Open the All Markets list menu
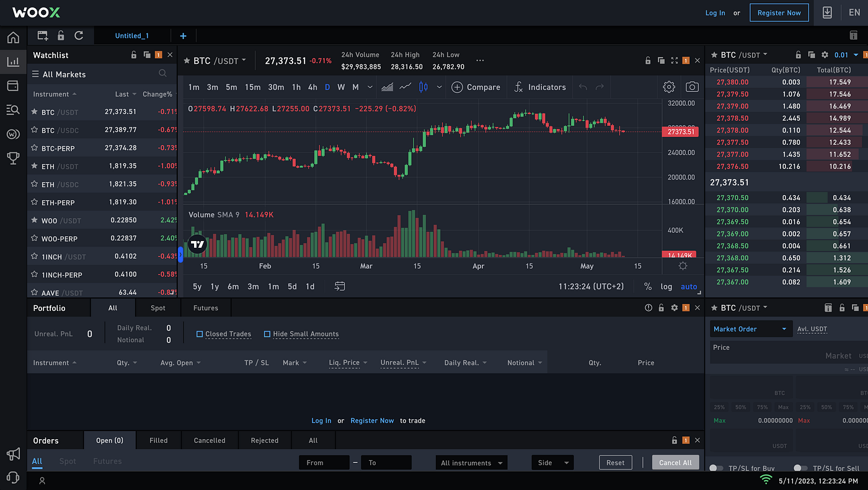 pyautogui.click(x=59, y=74)
